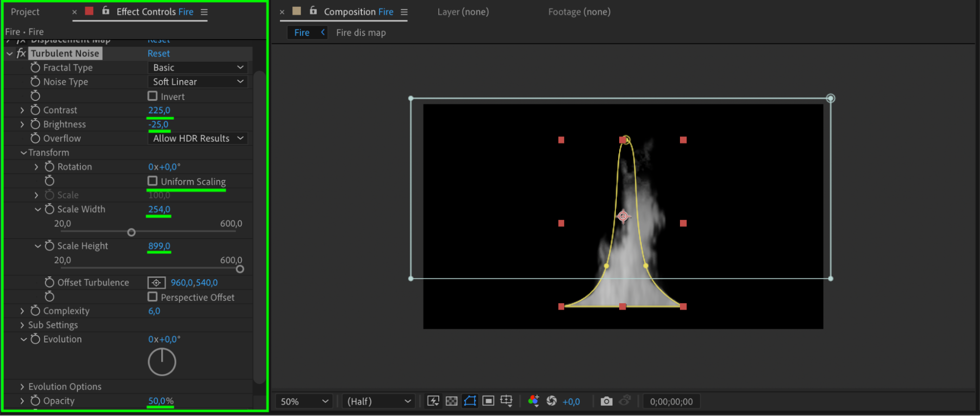Click the Evolution angle dial
Image resolution: width=980 pixels, height=416 pixels.
coord(162,362)
